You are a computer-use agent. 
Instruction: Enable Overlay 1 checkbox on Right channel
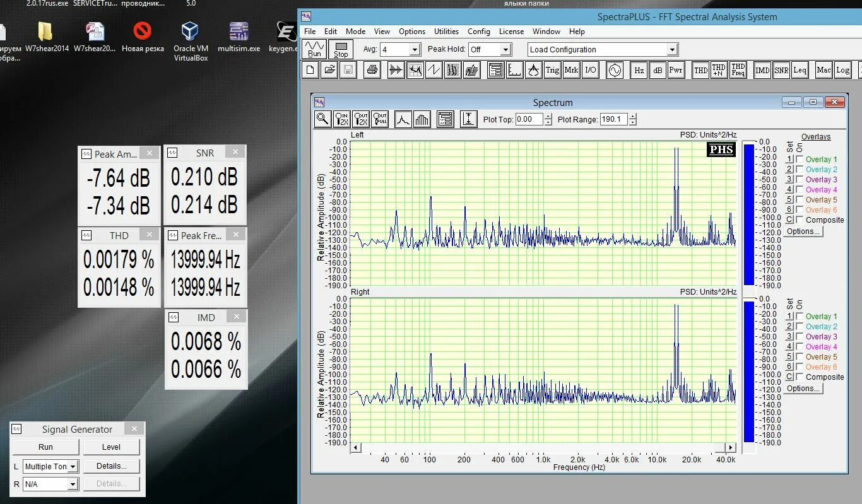click(800, 317)
